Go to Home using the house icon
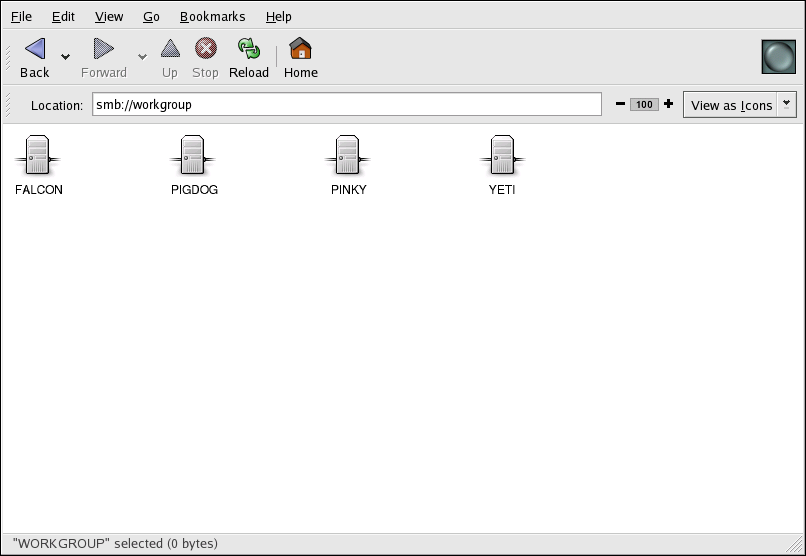Viewport: 806px width, 556px height. pos(300,49)
